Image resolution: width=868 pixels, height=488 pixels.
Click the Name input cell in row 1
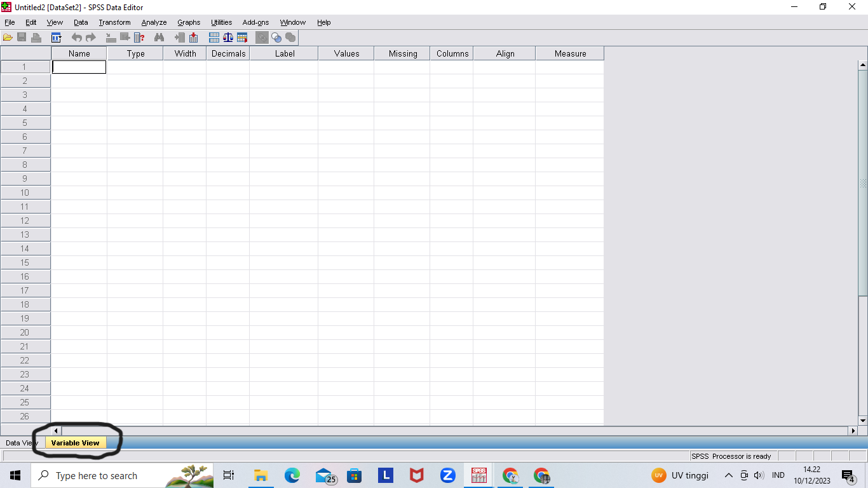click(x=79, y=67)
